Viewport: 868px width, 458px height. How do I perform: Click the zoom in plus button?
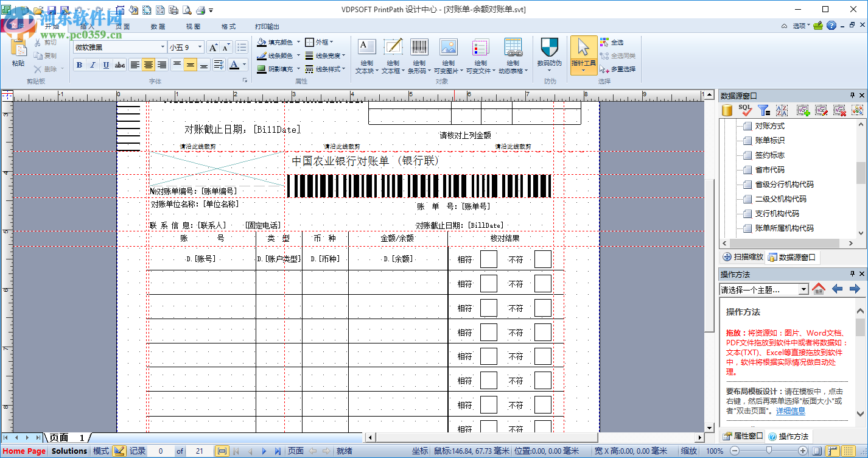803,451
